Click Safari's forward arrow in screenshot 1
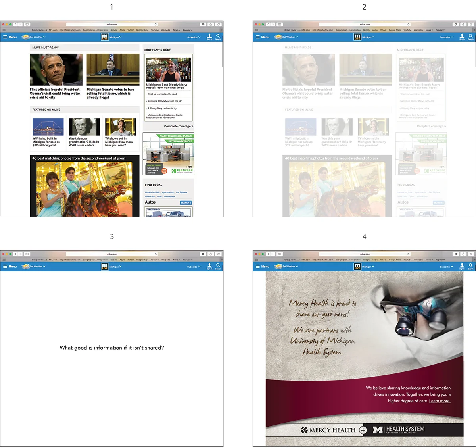 [x=20, y=24]
